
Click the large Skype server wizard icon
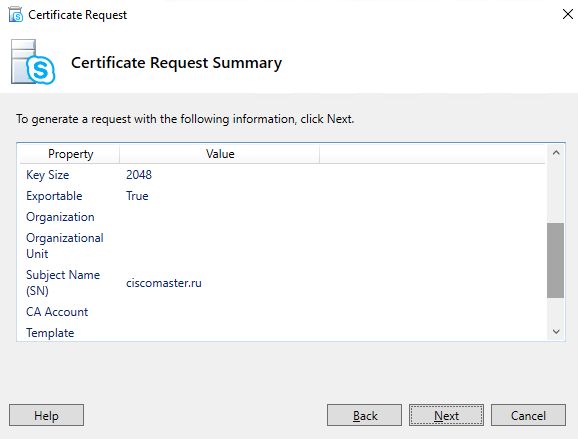pyautogui.click(x=33, y=62)
